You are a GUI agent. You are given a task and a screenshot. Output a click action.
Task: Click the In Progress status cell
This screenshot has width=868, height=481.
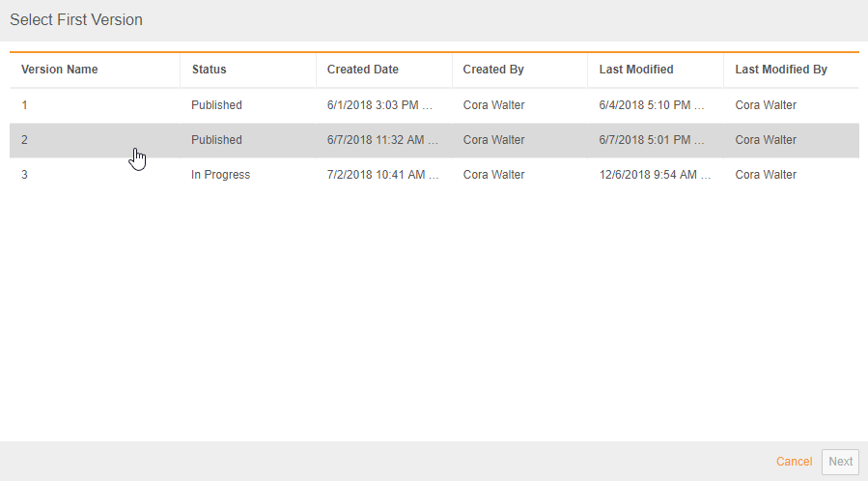point(220,175)
